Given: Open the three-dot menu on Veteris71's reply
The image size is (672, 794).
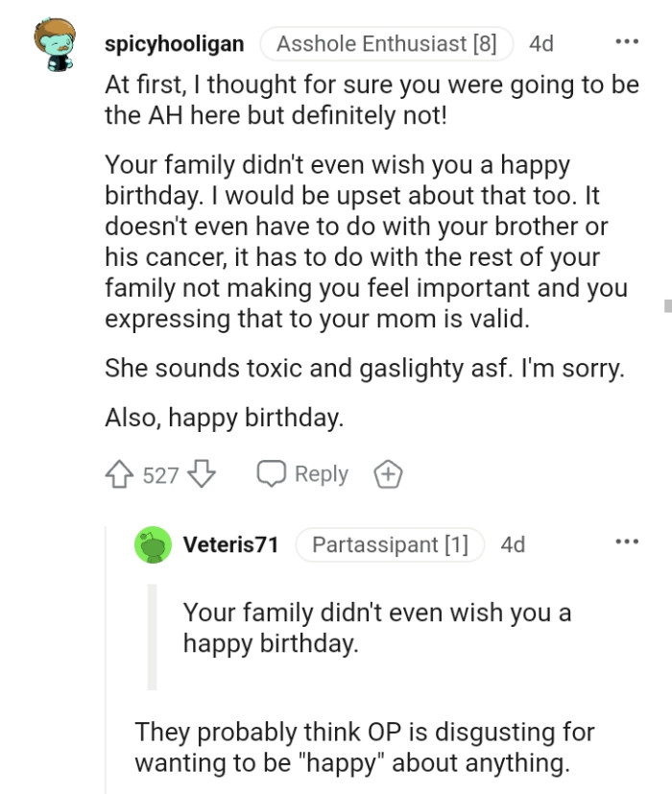Looking at the screenshot, I should point(628,541).
